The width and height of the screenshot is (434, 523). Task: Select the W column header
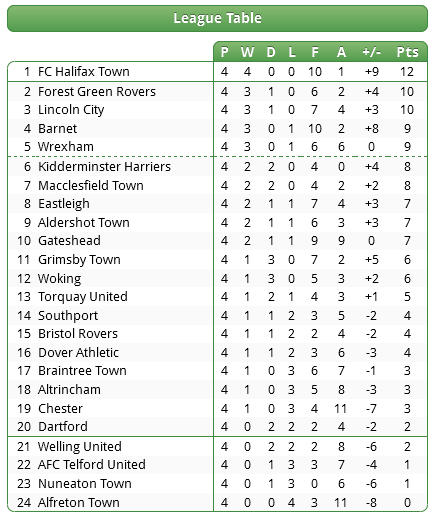coord(247,52)
